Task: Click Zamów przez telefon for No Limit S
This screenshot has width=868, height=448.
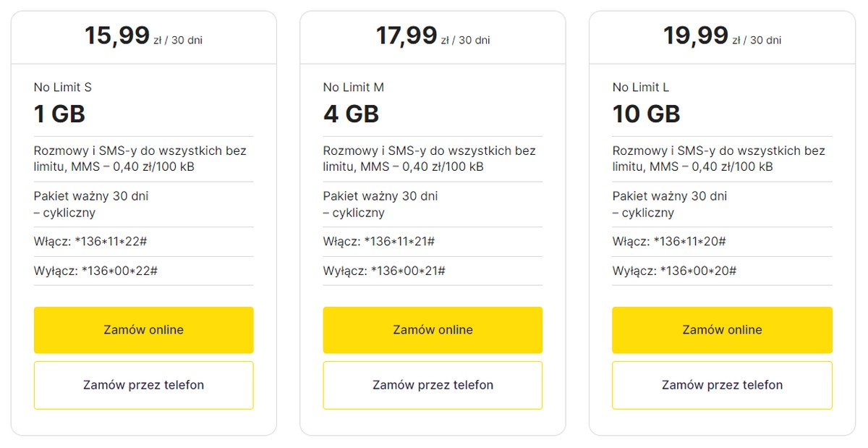Action: (x=143, y=385)
